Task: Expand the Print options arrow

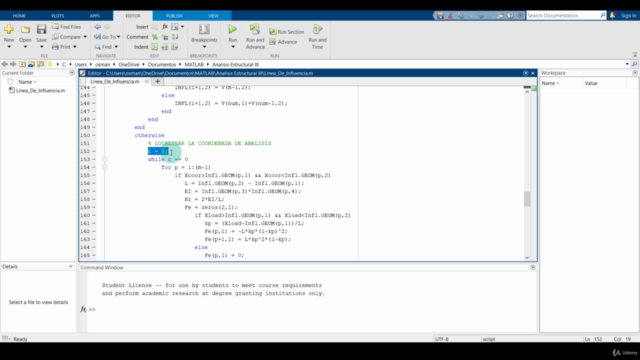Action: coord(75,47)
